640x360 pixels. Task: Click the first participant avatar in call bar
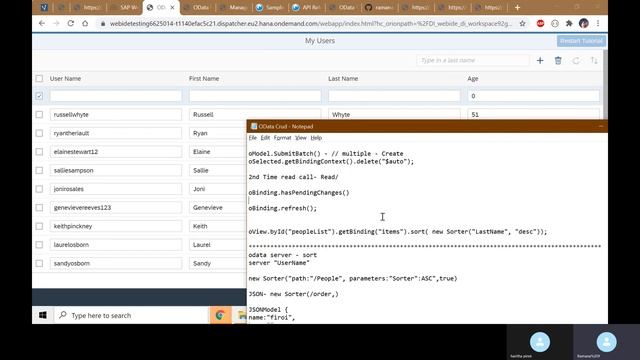click(x=540, y=342)
